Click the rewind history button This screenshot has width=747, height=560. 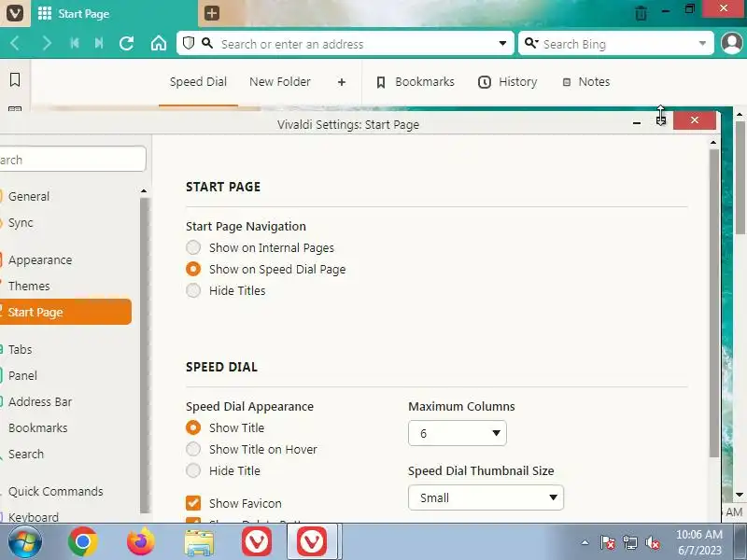[x=75, y=44]
